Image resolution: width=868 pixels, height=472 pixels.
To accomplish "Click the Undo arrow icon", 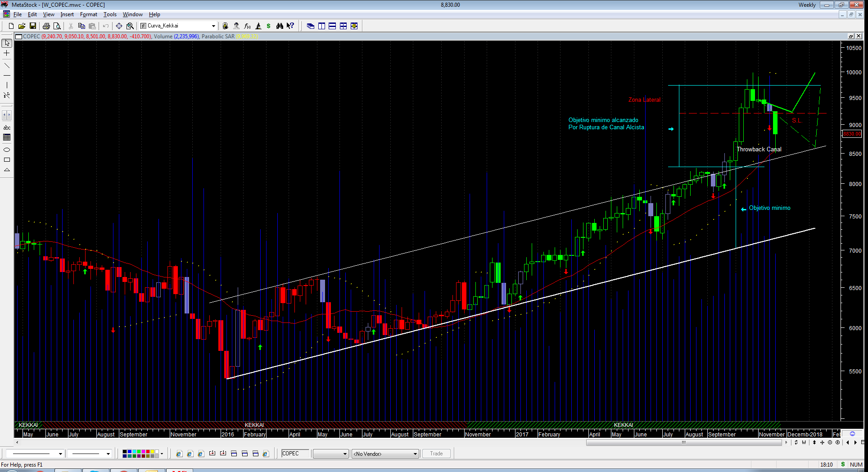I will pos(106,26).
